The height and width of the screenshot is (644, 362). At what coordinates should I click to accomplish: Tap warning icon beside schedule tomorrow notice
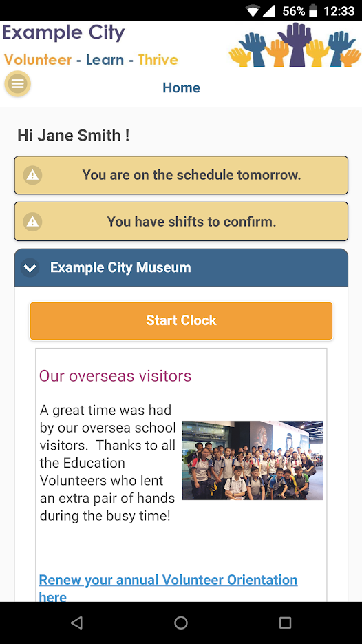(x=32, y=175)
